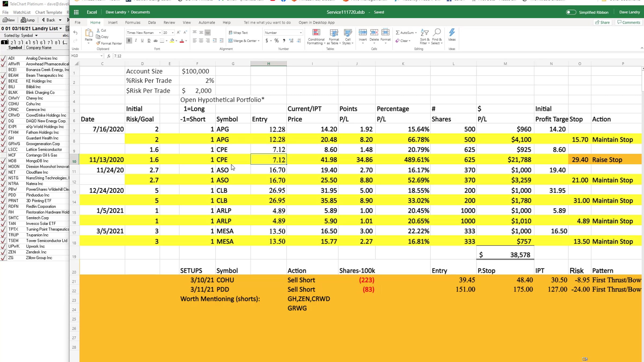
Task: Activate the Format Painter
Action: point(109,43)
